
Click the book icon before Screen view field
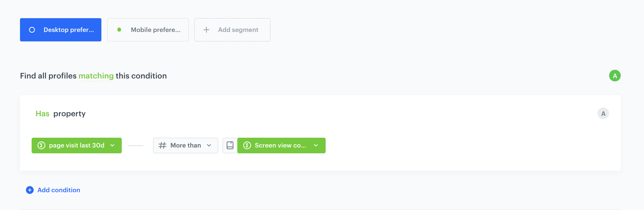tap(230, 145)
